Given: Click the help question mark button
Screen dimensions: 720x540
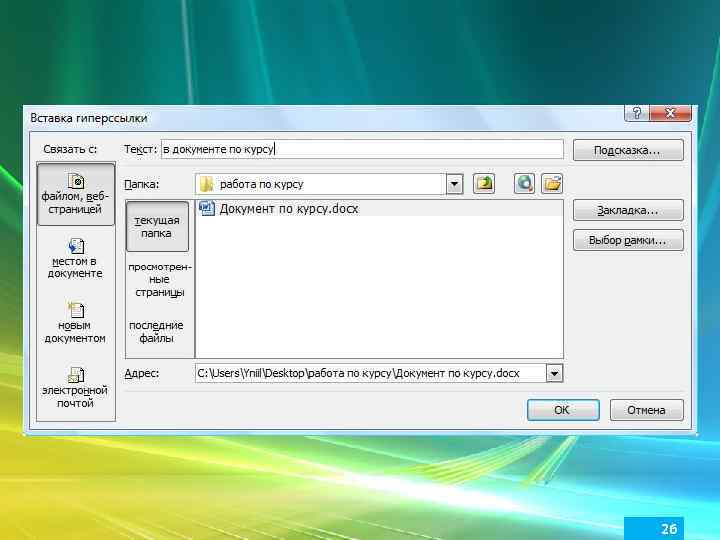Looking at the screenshot, I should click(636, 113).
